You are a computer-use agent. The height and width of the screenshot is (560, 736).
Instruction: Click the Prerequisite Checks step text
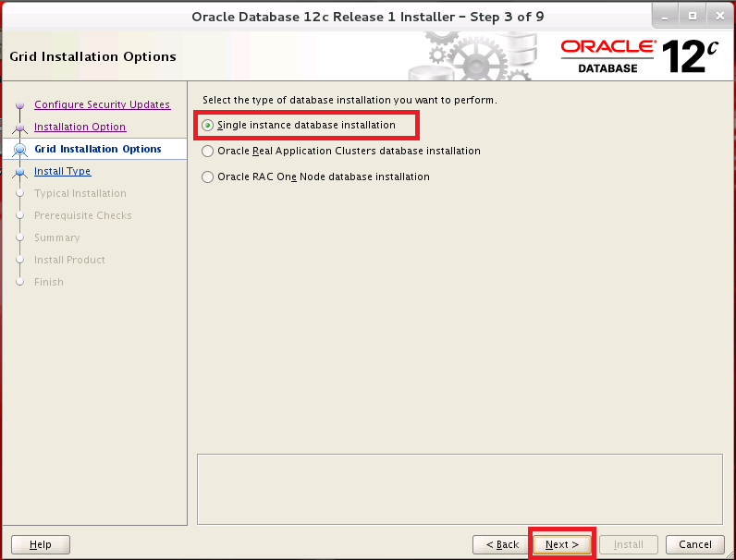click(83, 215)
